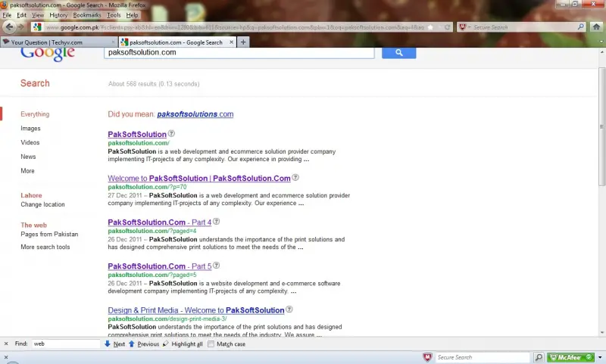Viewport: 606px width, 364px height.
Task: Close the McAfee bottom toolbar
Action: [x=6, y=357]
